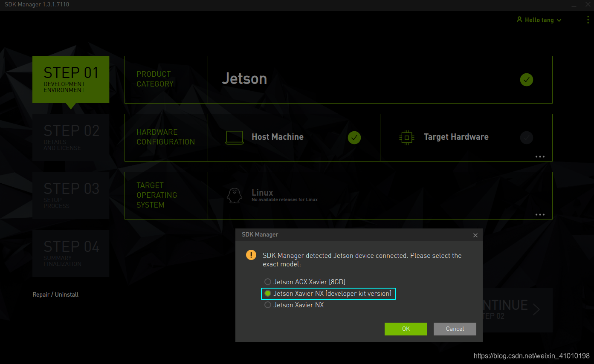Click the SDK Manager 1.3.1.7110 window title
The image size is (594, 364).
pos(37,4)
